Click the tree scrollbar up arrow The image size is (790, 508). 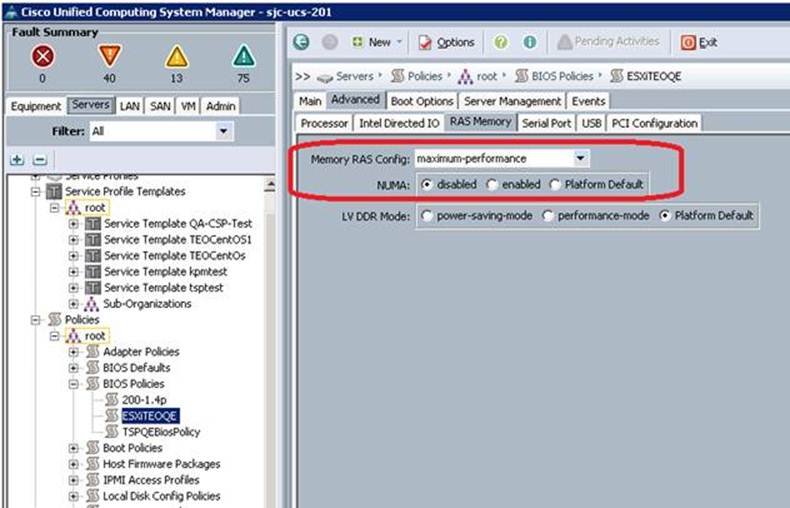[270, 185]
